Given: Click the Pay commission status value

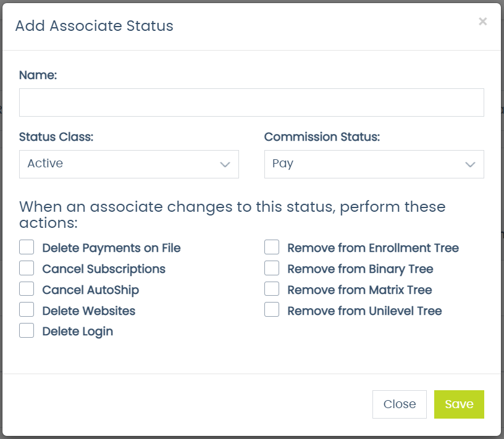Looking at the screenshot, I should point(281,164).
